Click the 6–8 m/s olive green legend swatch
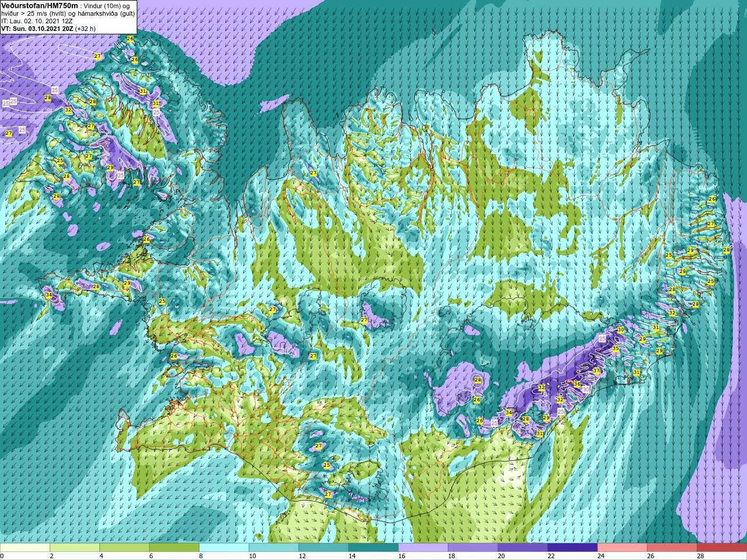 174,548
